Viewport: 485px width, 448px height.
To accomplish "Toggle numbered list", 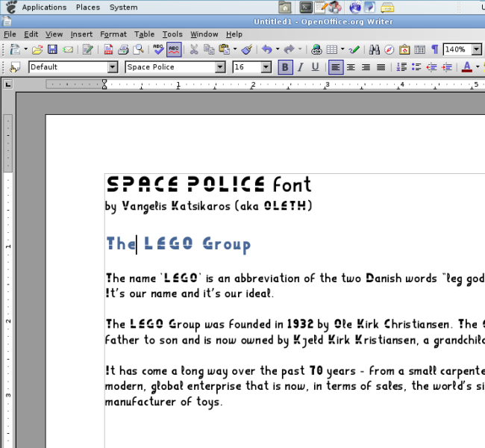I will 401,67.
